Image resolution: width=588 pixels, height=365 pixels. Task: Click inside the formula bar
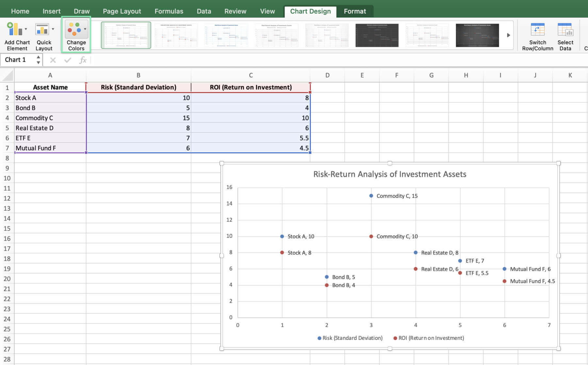click(340, 60)
